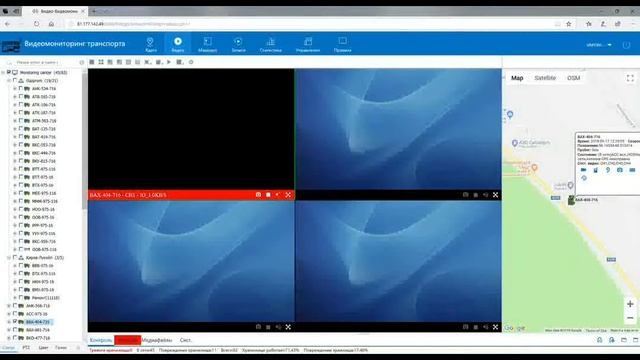Click the play icon in video toolbar
This screenshot has height=360, width=640.
(x=169, y=62)
